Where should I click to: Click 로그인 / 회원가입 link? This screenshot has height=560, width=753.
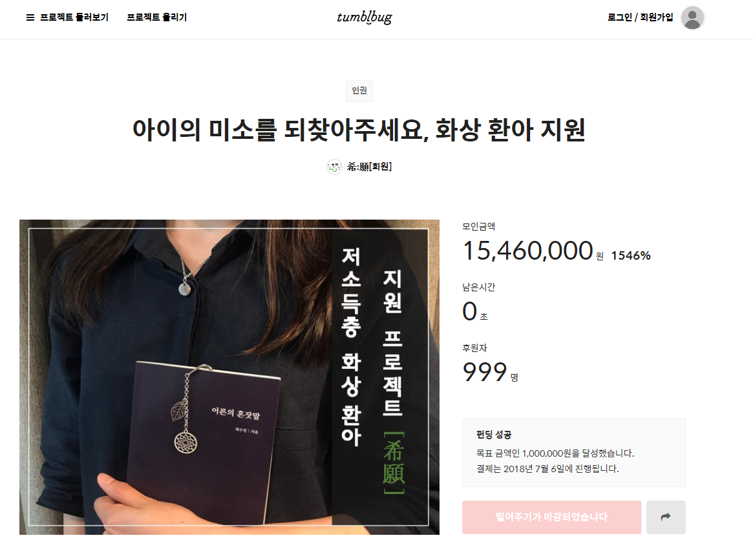pos(640,17)
